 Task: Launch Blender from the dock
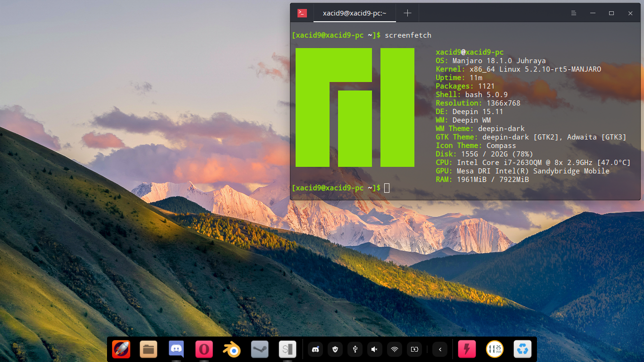(x=232, y=349)
